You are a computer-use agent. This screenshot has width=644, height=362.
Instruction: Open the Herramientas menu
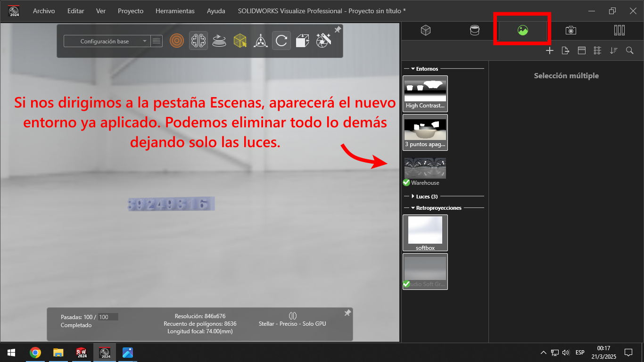(x=174, y=11)
